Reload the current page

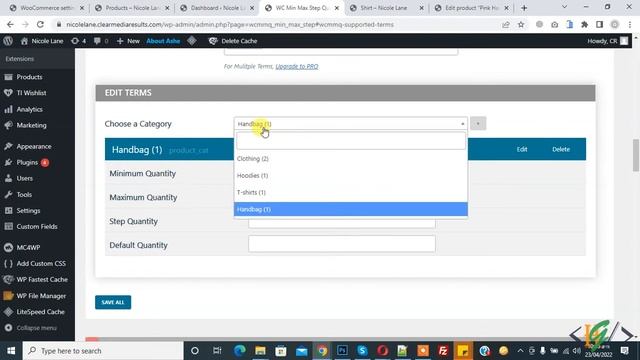(40, 24)
